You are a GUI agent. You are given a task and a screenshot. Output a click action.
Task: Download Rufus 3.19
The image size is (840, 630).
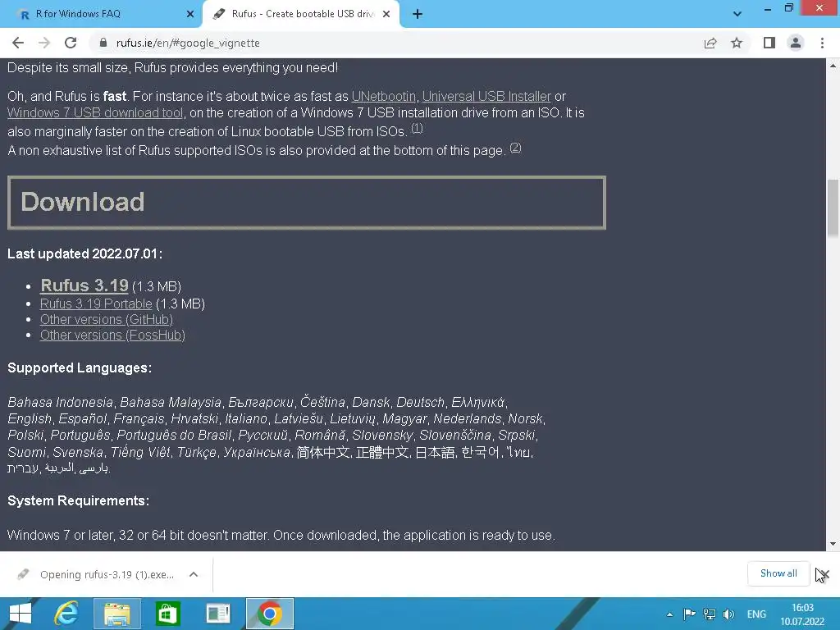[x=84, y=285]
